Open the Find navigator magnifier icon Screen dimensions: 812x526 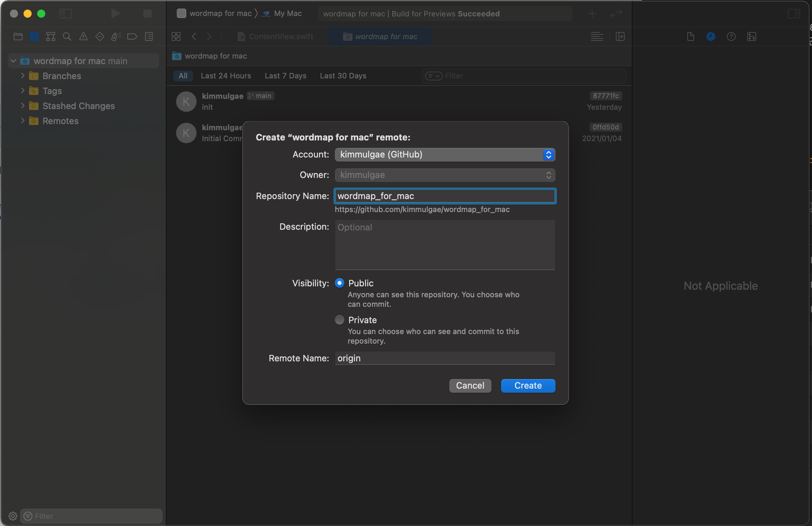pos(67,36)
